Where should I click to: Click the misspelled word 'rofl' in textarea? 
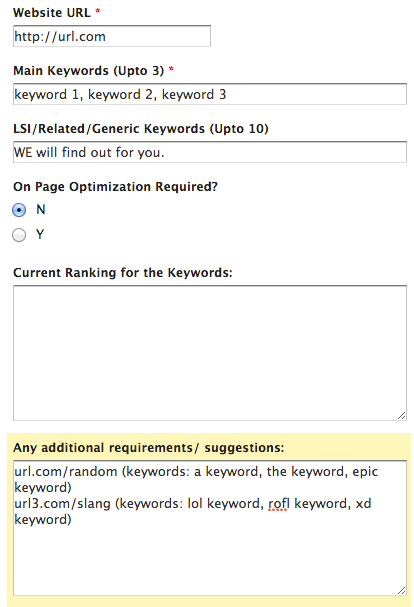point(279,504)
